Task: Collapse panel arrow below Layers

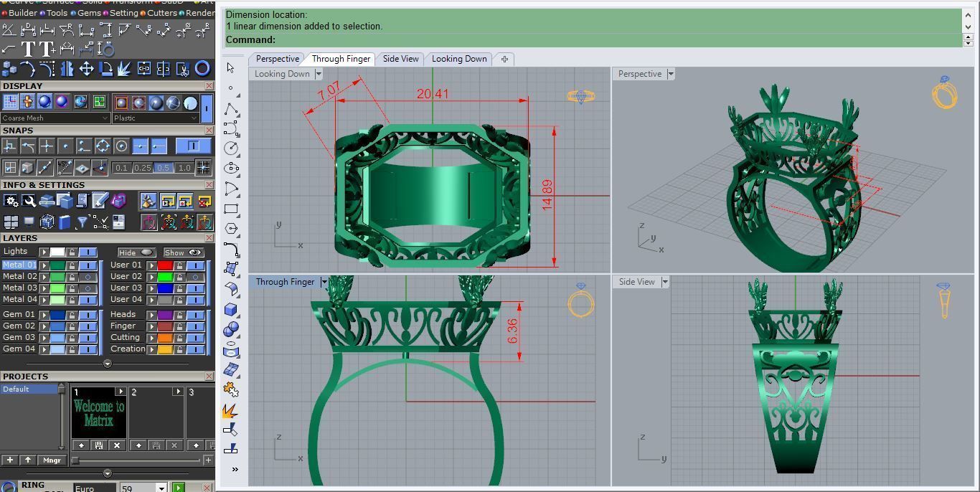Action: tap(108, 364)
